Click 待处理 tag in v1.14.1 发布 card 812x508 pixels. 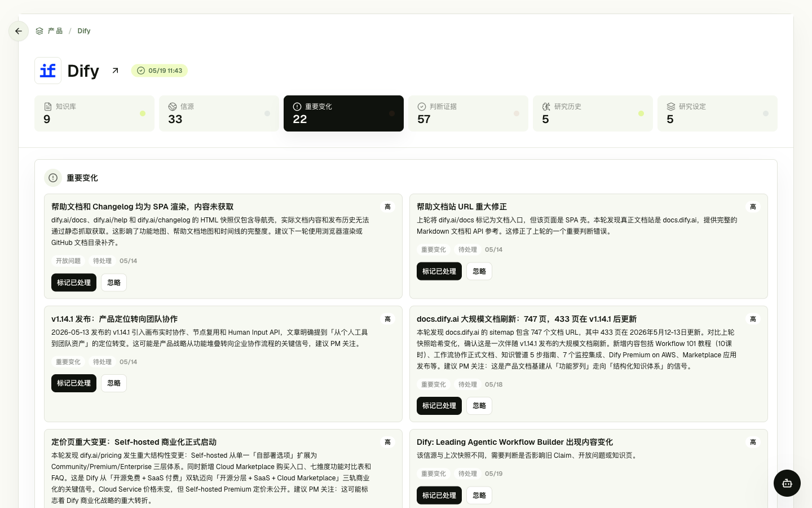point(102,362)
